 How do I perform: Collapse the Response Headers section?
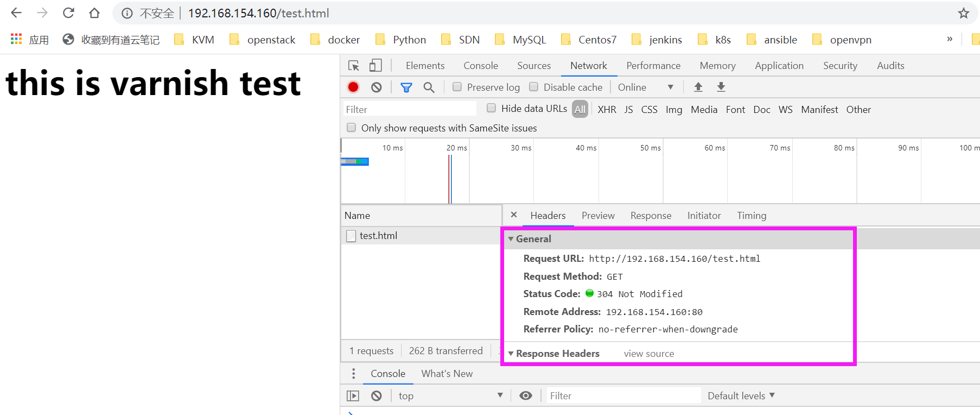(x=511, y=354)
